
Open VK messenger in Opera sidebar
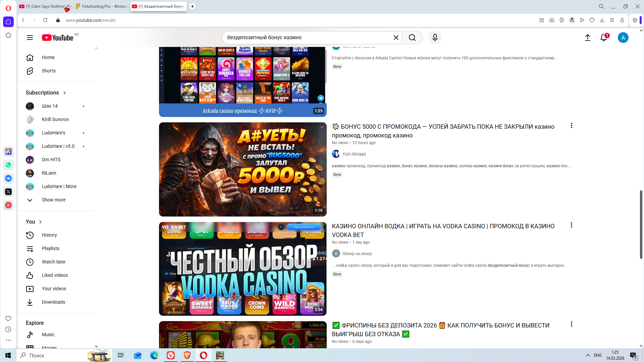8,178
